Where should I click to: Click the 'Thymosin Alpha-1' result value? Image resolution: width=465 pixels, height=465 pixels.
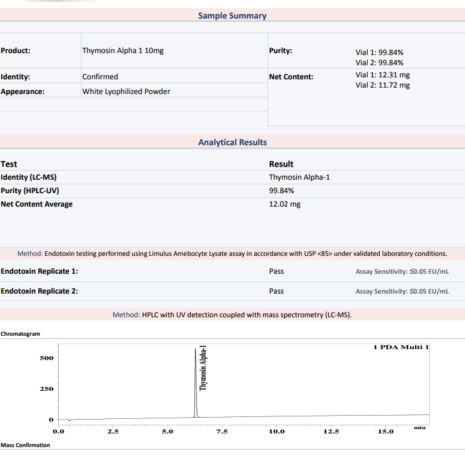299,177
